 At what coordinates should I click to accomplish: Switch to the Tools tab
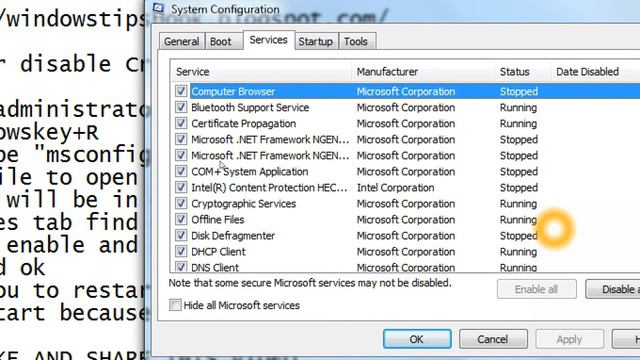point(356,42)
